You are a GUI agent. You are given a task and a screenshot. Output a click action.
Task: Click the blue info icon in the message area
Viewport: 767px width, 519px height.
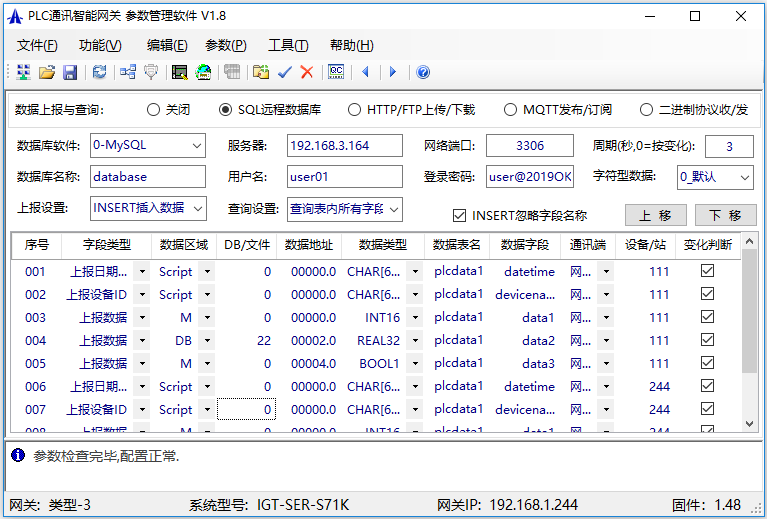(x=18, y=455)
